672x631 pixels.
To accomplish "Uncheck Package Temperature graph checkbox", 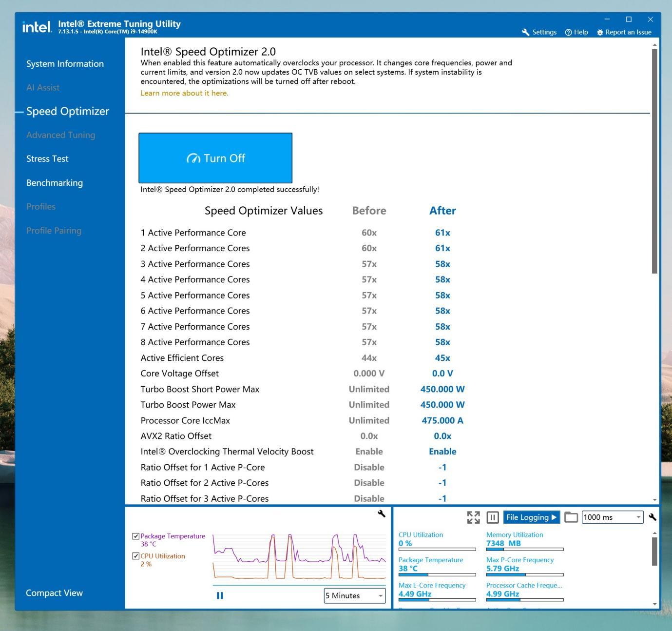I will (x=136, y=536).
